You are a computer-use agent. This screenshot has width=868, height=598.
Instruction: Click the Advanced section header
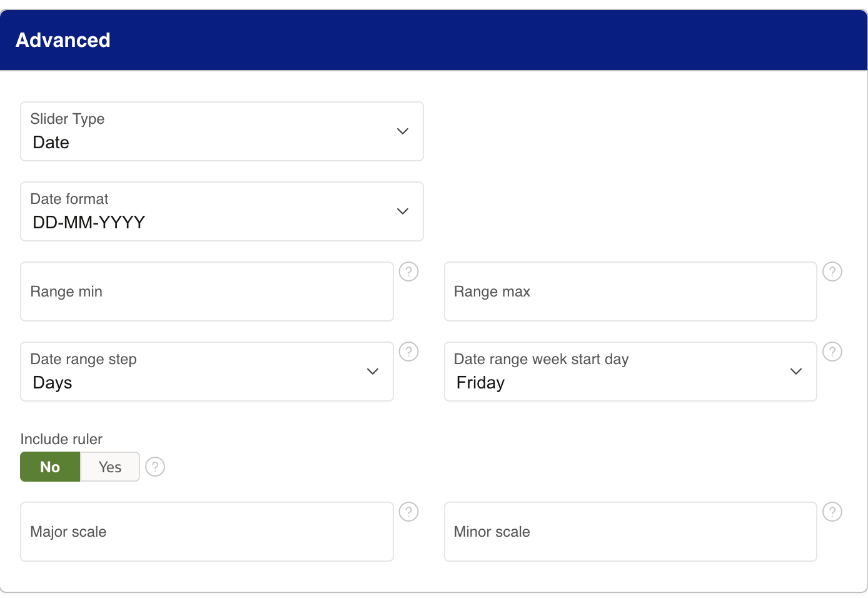pos(433,40)
